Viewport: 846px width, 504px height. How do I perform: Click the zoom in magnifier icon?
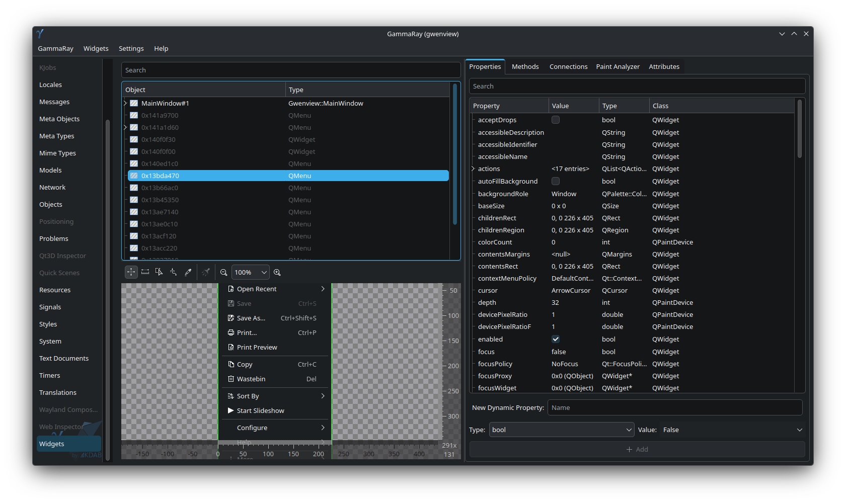(x=277, y=272)
